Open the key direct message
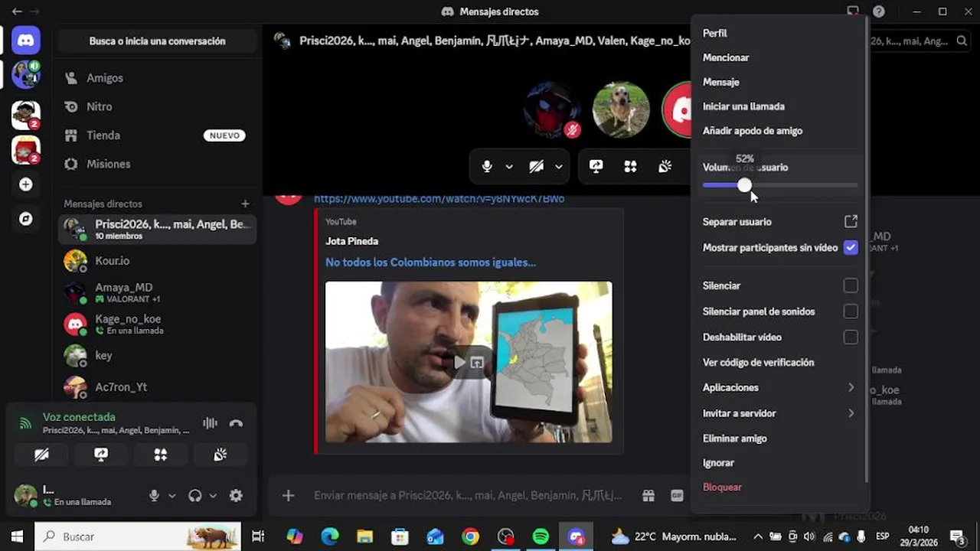 pos(157,355)
